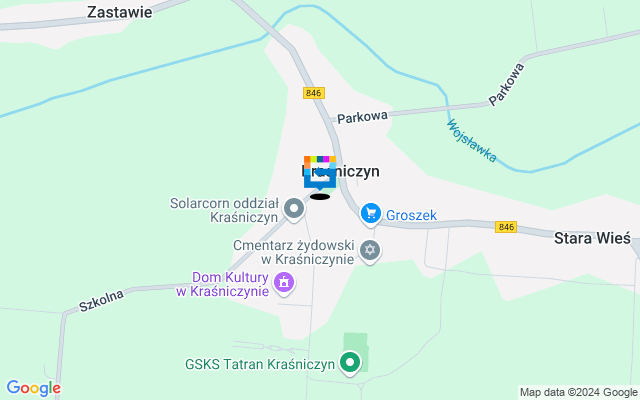
Task: Click the Solarcorn oddział Kraśniczyn text label
Action: pos(224,210)
